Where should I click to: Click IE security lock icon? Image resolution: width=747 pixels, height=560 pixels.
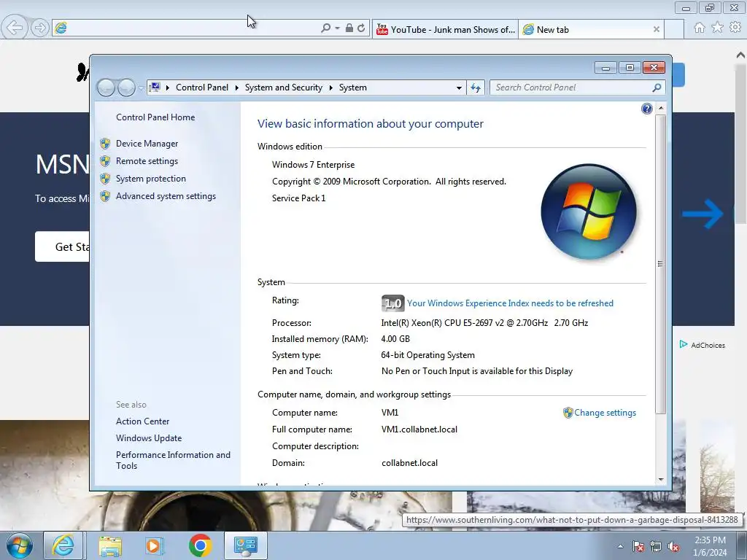pos(349,28)
